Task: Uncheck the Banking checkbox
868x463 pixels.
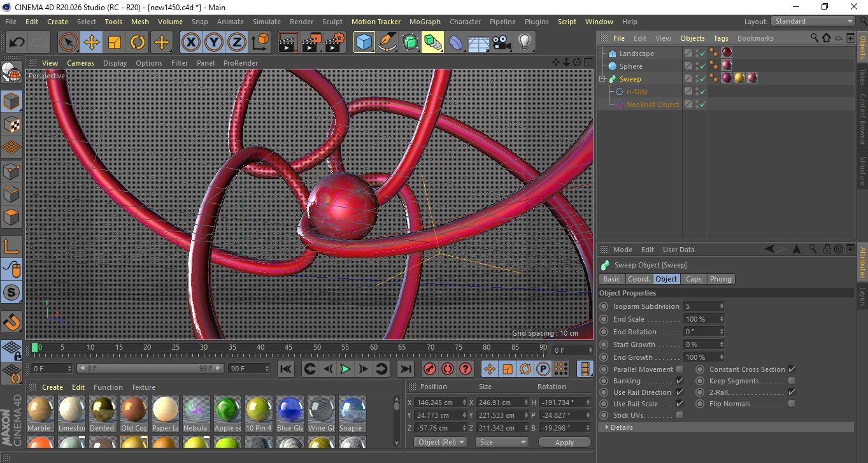Action: (x=679, y=381)
